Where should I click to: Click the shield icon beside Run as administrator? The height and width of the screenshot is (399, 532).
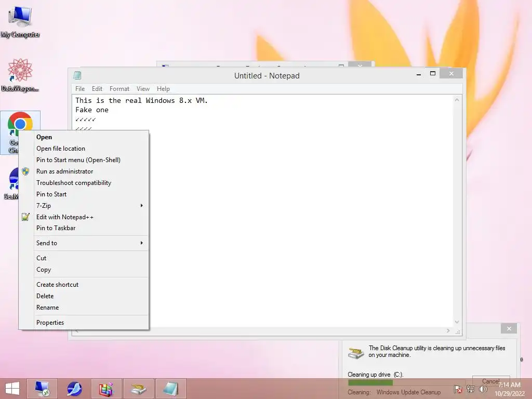(x=25, y=171)
